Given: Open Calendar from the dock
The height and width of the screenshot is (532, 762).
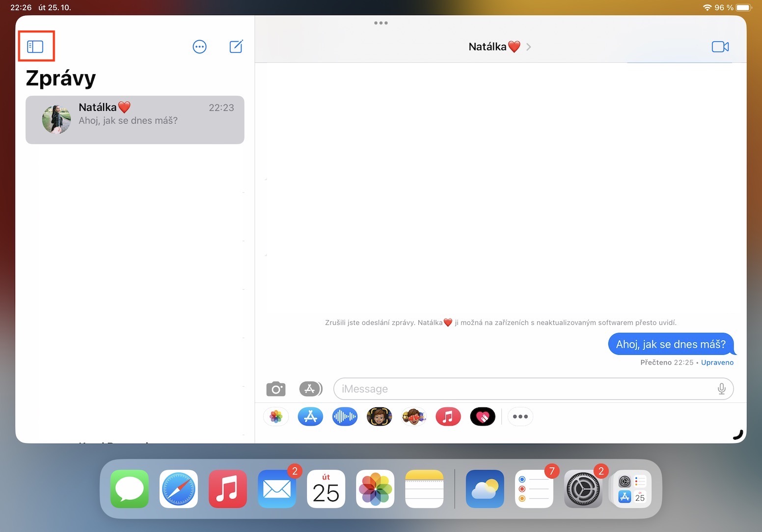Looking at the screenshot, I should tap(326, 489).
